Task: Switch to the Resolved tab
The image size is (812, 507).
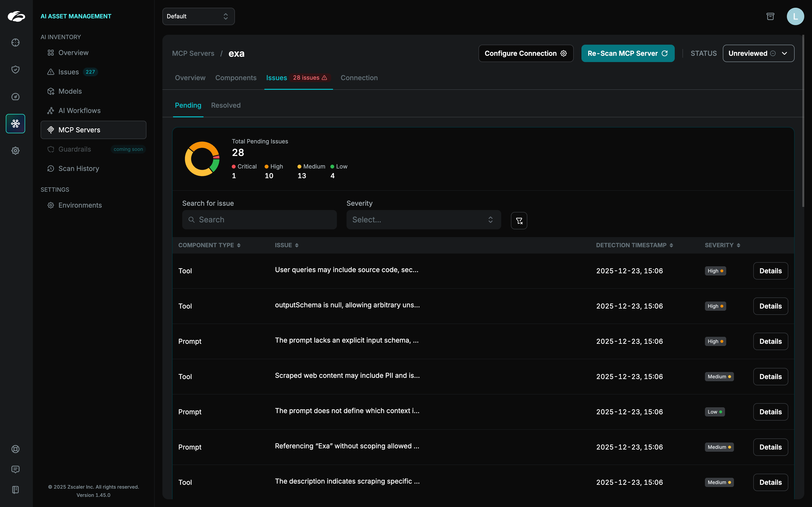Action: click(226, 105)
